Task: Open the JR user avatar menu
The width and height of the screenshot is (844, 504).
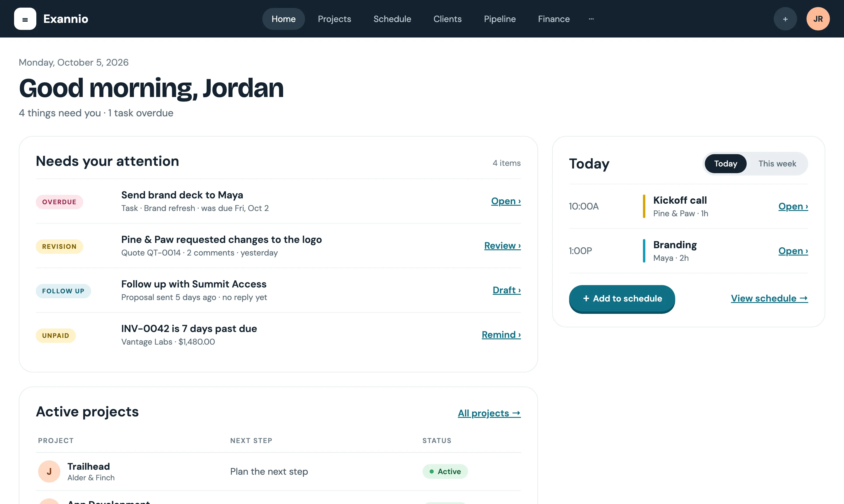Action: (x=818, y=19)
